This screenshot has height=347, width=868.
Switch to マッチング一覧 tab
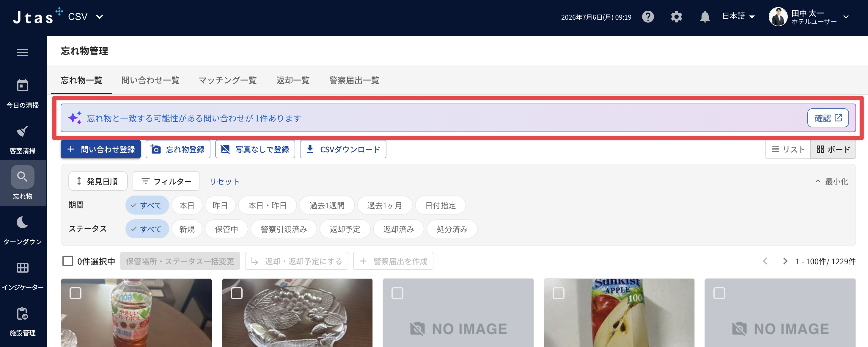click(228, 80)
